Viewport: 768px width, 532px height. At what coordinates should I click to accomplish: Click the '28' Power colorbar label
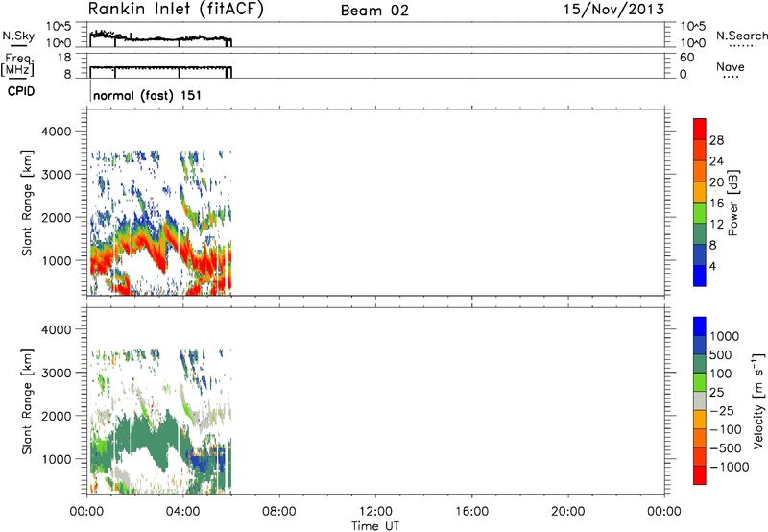click(x=716, y=140)
